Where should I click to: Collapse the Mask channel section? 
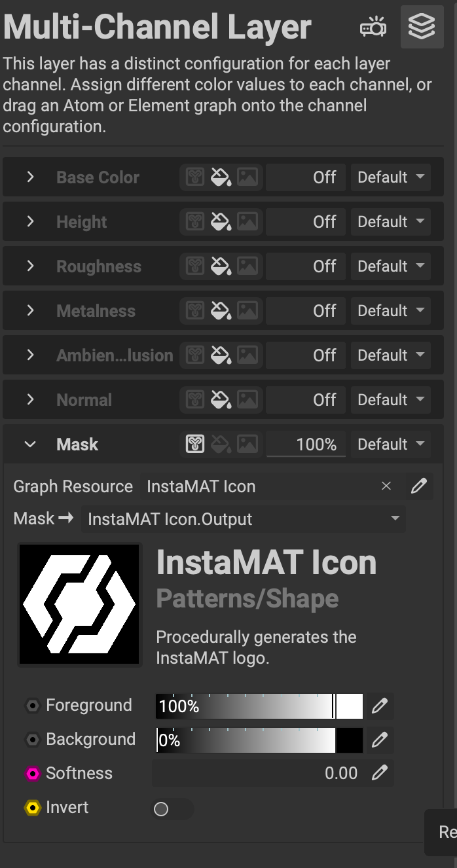click(30, 444)
